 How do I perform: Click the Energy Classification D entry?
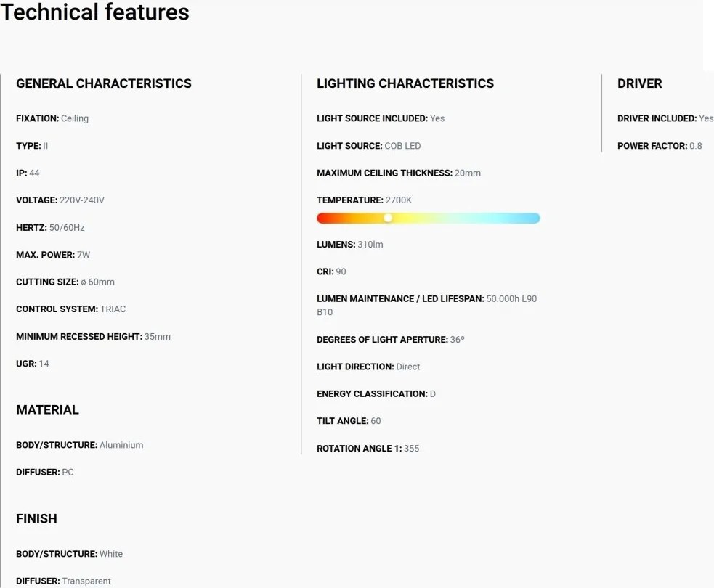[x=376, y=393]
